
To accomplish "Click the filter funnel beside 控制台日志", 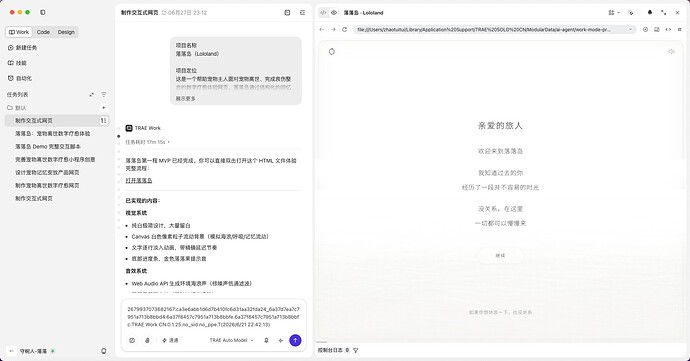I will click(356, 350).
